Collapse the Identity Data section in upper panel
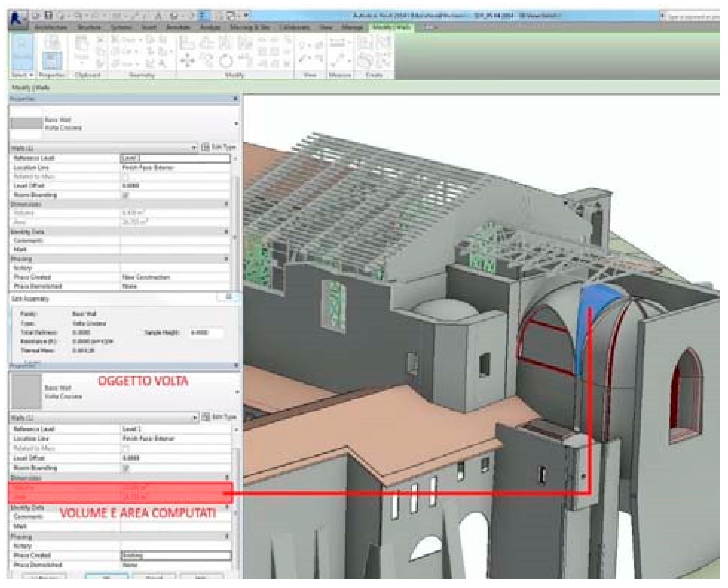 coord(226,232)
